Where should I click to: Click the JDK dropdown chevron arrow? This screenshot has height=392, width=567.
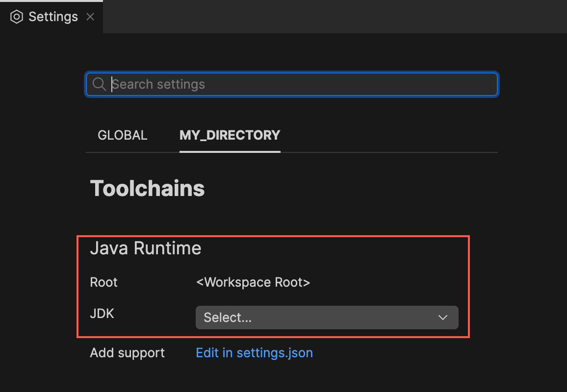(x=442, y=318)
